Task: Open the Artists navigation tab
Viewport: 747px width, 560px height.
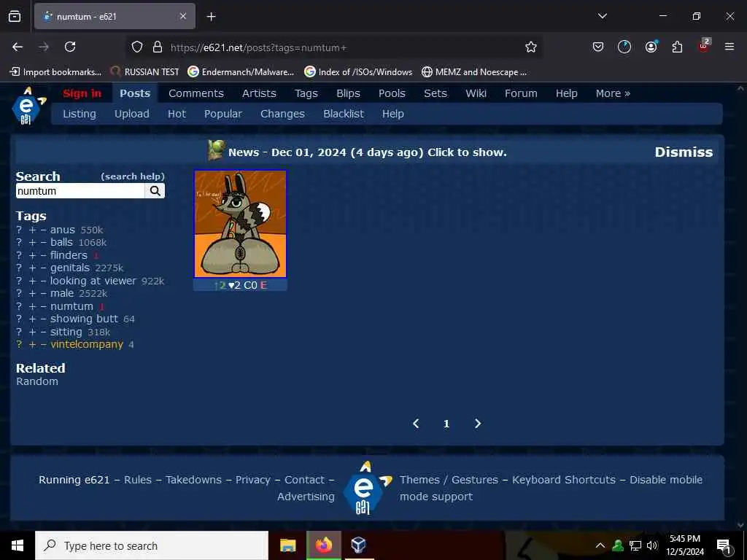Action: (259, 93)
